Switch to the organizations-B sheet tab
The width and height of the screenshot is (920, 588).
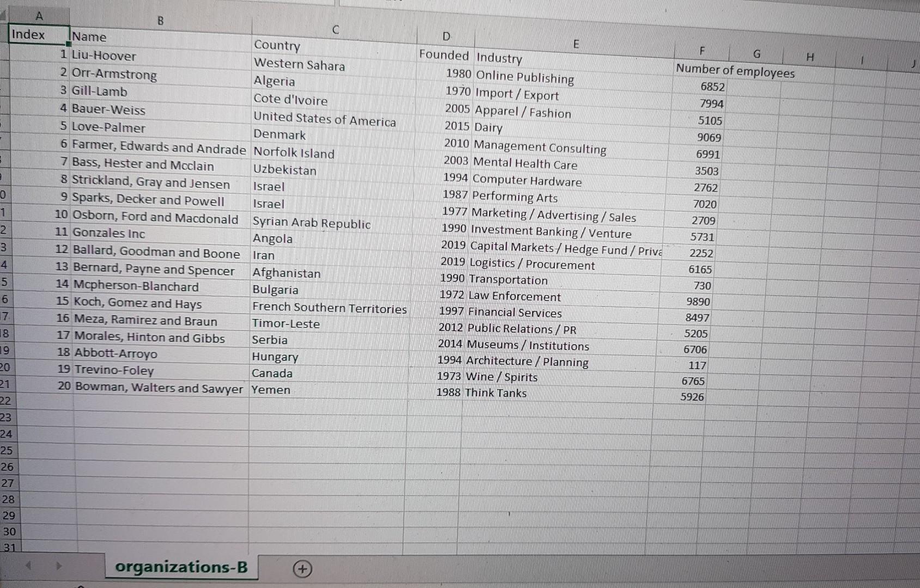181,567
